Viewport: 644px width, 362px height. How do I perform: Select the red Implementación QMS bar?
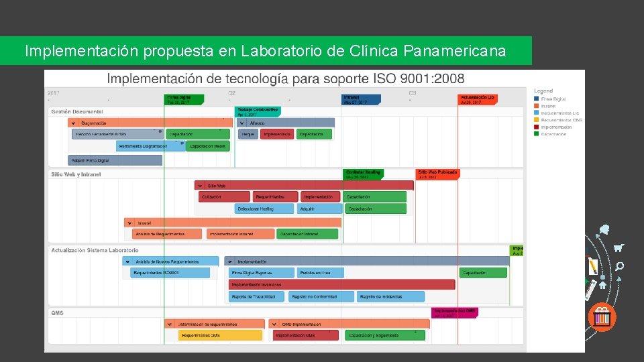pyautogui.click(x=306, y=335)
